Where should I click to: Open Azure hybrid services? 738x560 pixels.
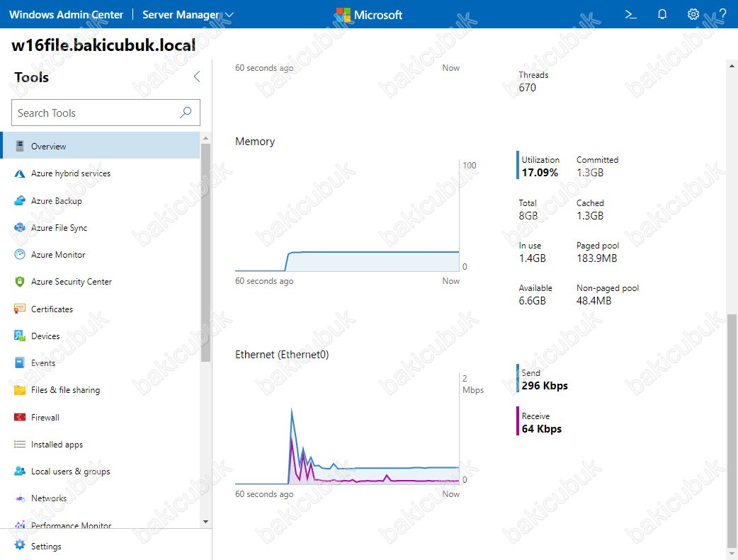(101, 173)
